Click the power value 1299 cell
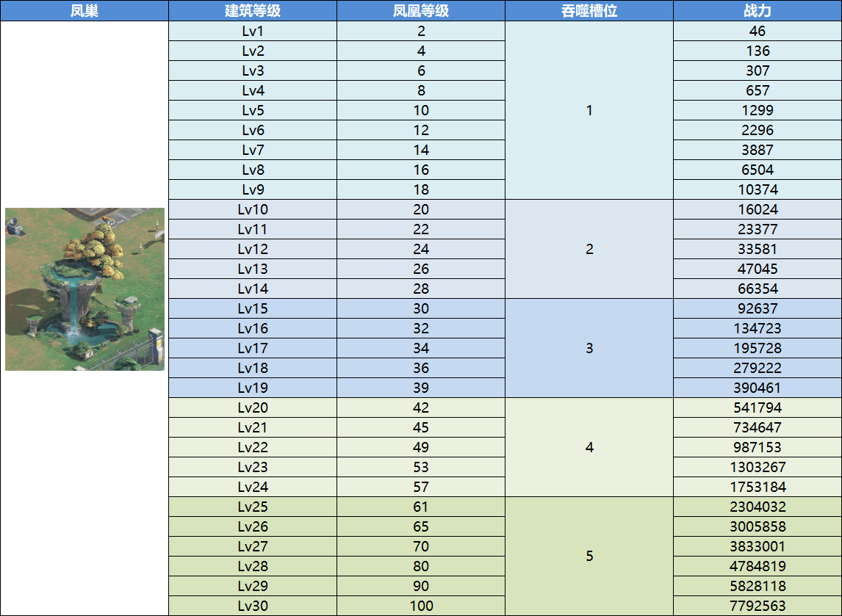Screen dimensions: 842x616 pyautogui.click(x=757, y=110)
